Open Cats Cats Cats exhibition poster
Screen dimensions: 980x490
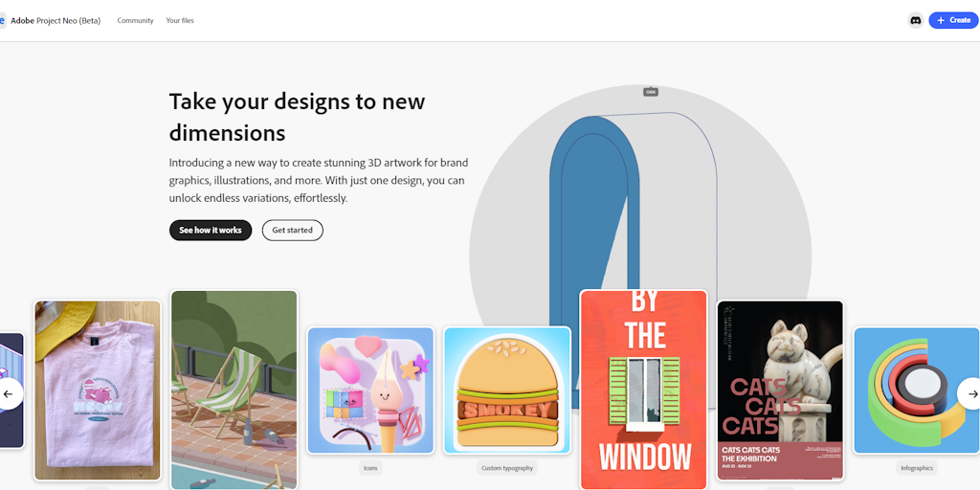780,390
